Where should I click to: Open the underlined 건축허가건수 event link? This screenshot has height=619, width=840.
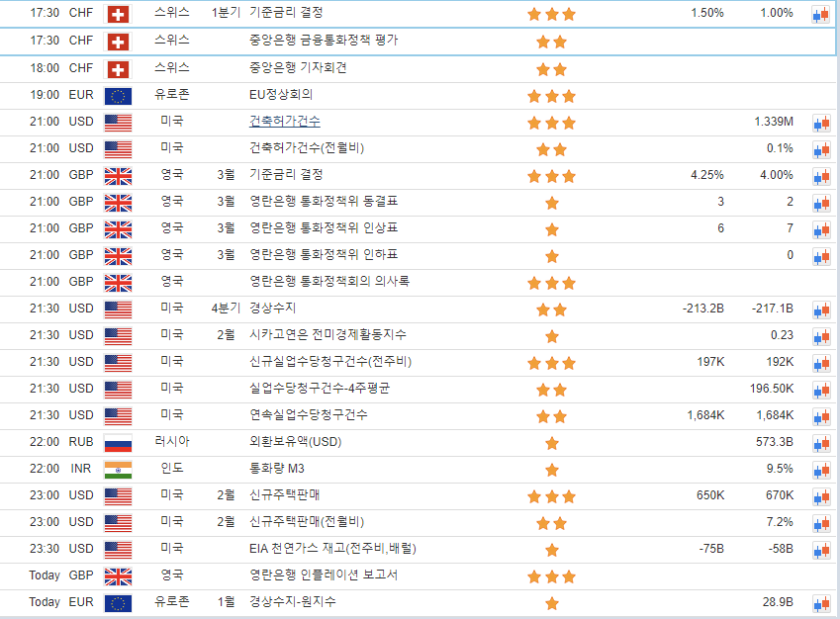point(284,122)
